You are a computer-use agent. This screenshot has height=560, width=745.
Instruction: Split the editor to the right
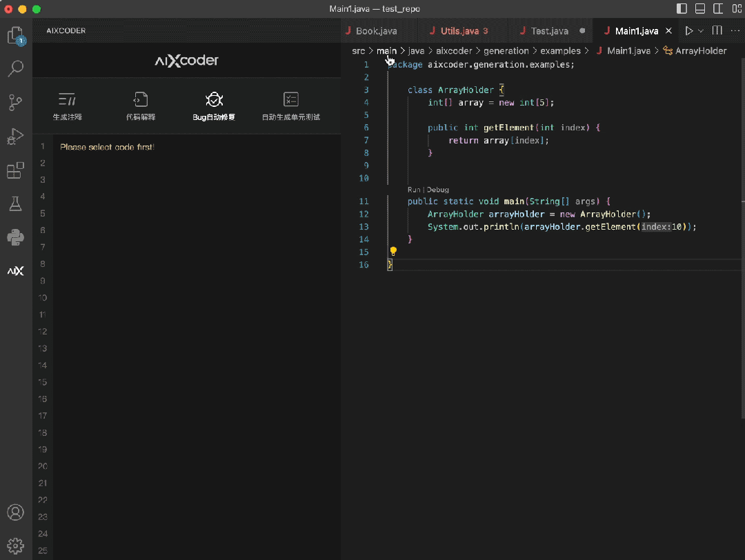[717, 31]
